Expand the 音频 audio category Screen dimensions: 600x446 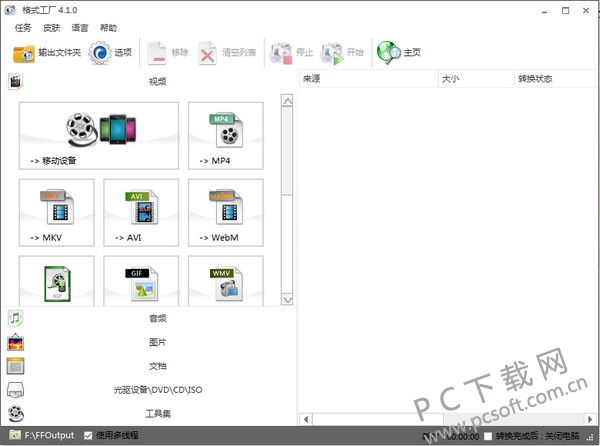149,318
